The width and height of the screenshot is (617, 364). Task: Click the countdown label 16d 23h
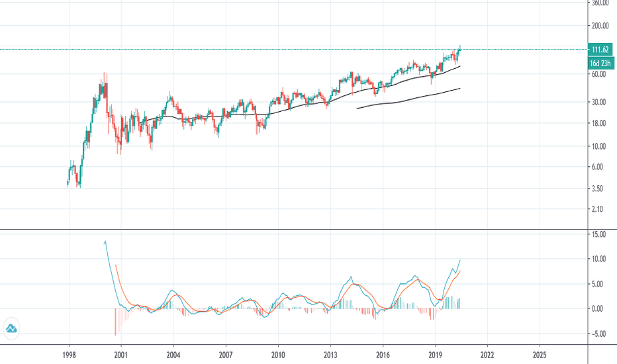click(600, 63)
